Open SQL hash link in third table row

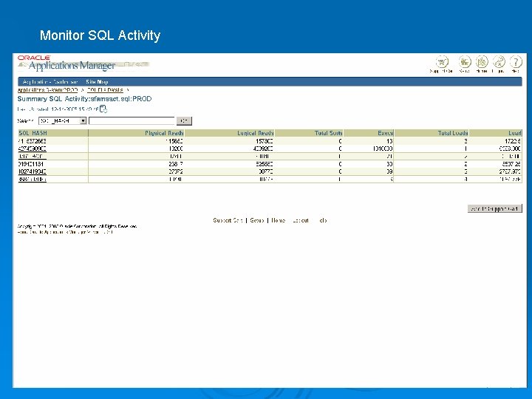pyautogui.click(x=32, y=157)
